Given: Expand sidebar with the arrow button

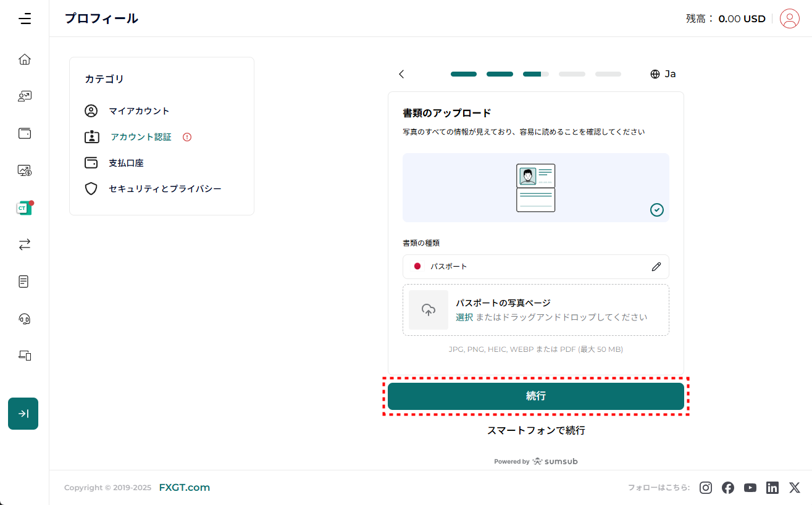Looking at the screenshot, I should (23, 414).
